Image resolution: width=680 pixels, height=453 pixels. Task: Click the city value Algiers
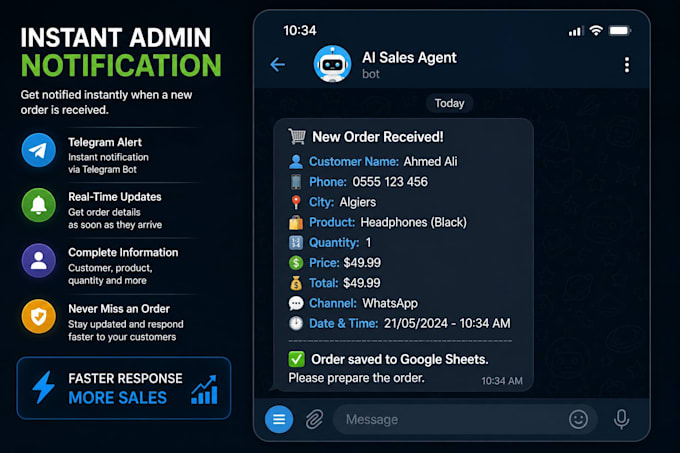[358, 202]
